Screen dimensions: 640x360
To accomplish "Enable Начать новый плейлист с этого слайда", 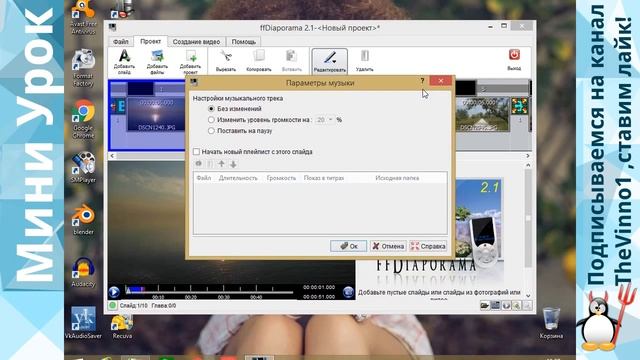I will click(x=196, y=152).
